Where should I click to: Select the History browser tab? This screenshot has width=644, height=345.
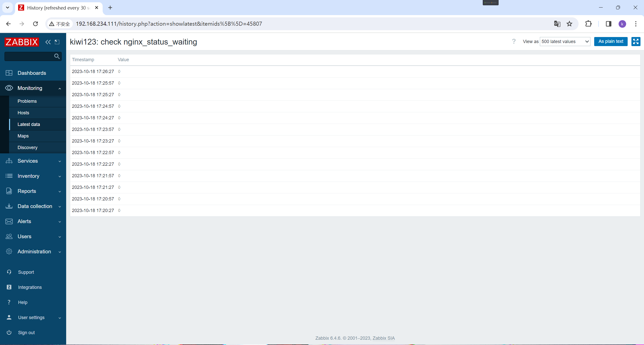coord(59,8)
